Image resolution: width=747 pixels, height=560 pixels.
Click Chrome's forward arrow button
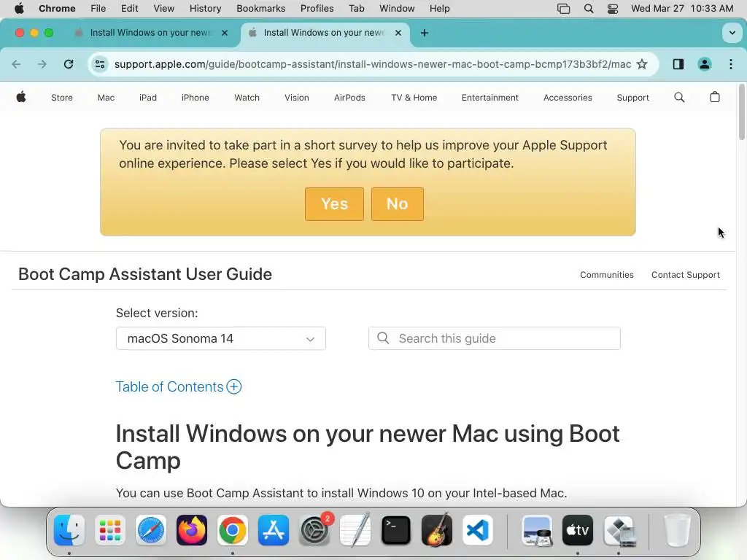[42, 64]
